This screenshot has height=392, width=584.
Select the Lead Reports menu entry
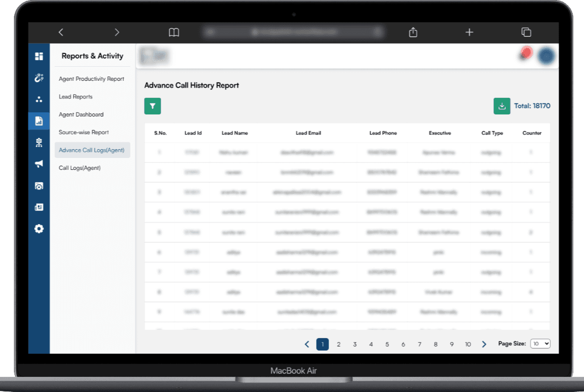coord(77,96)
